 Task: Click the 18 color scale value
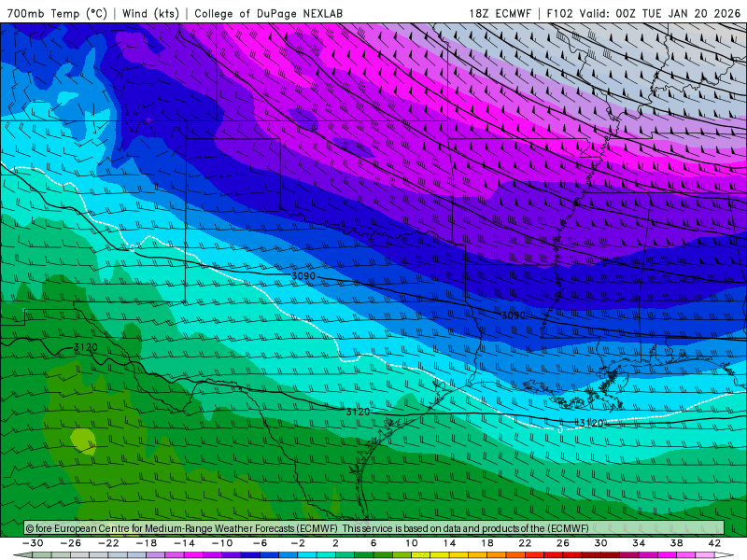pyautogui.click(x=487, y=543)
